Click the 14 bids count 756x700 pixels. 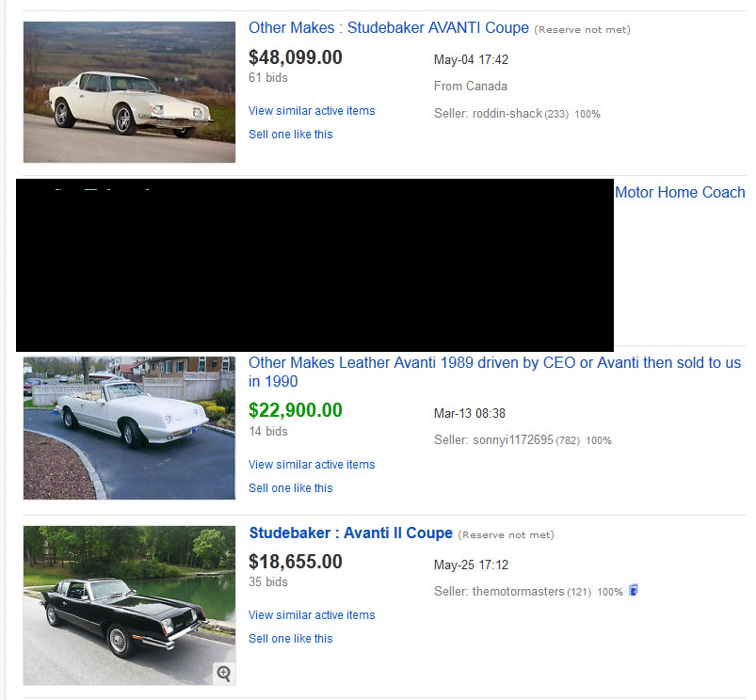[268, 432]
